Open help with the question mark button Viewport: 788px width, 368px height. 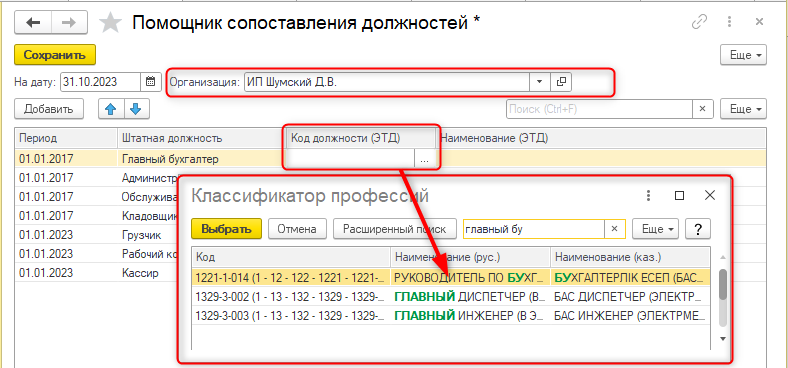pyautogui.click(x=698, y=229)
